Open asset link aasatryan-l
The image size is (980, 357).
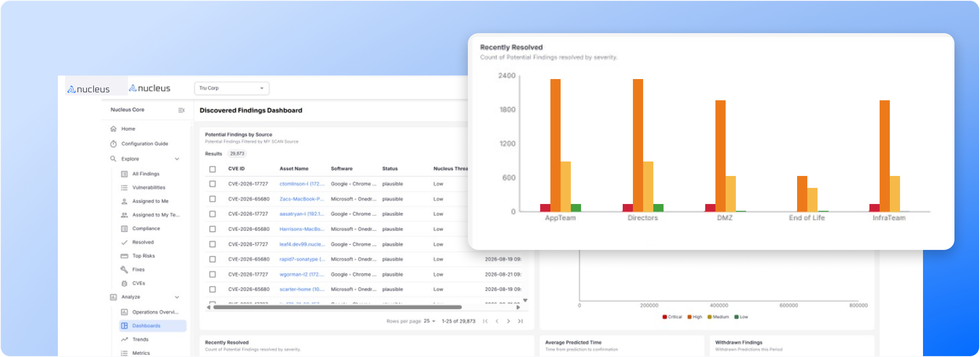(302, 214)
